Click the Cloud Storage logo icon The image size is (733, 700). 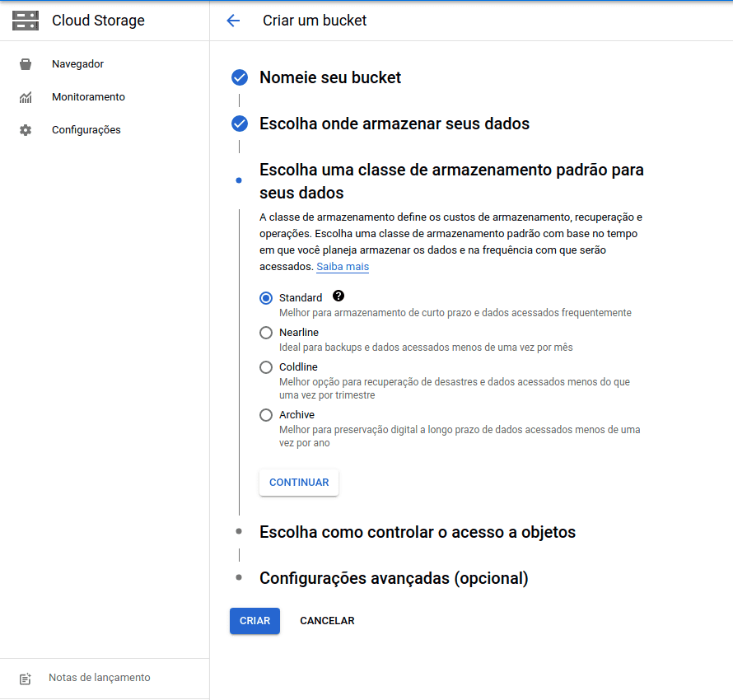pos(26,21)
